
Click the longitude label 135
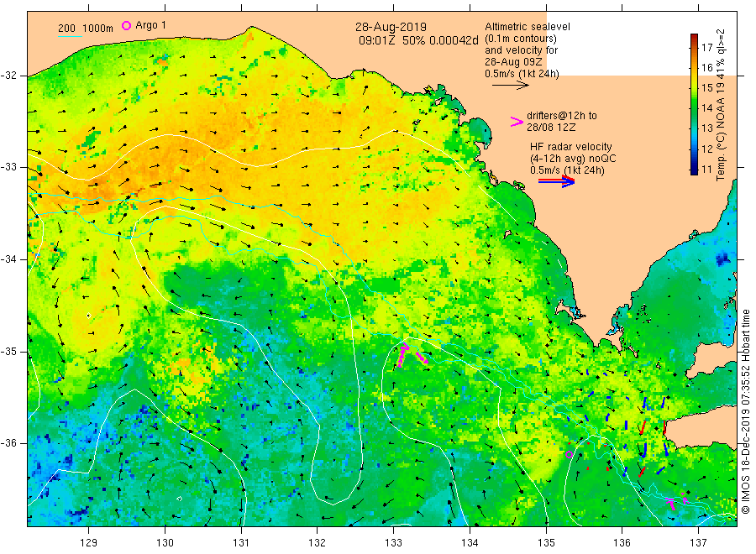pos(546,542)
